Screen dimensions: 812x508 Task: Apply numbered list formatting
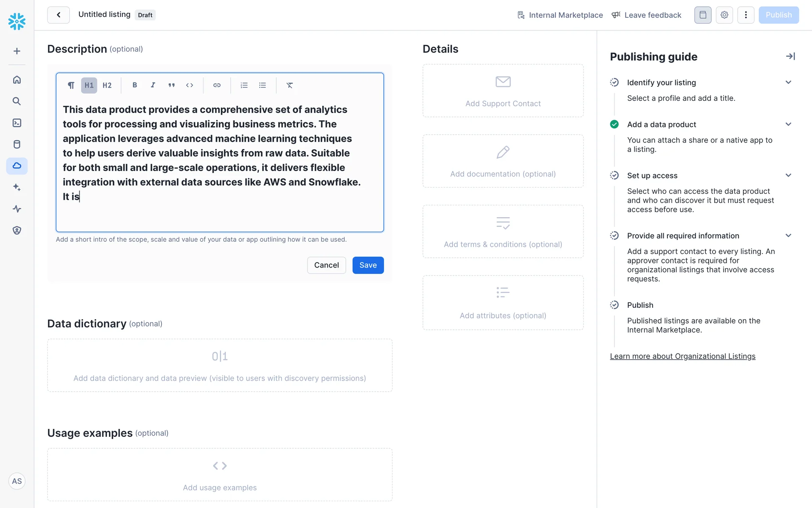[x=244, y=85]
